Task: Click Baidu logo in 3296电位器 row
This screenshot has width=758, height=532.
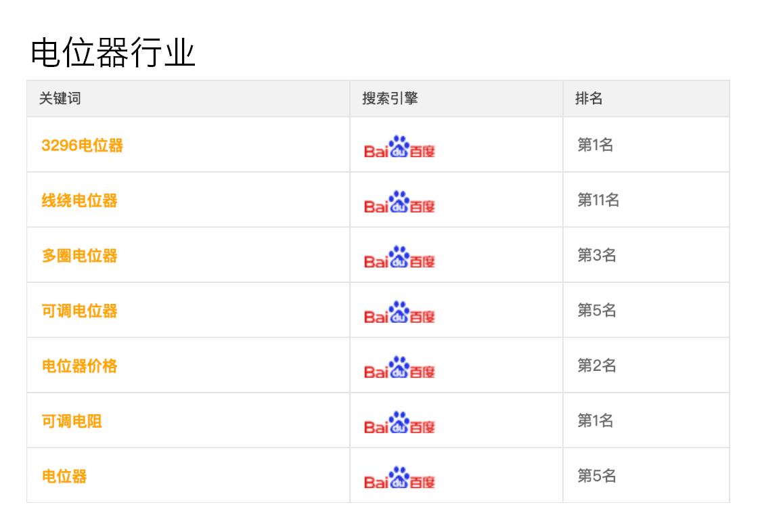Action: 399,147
